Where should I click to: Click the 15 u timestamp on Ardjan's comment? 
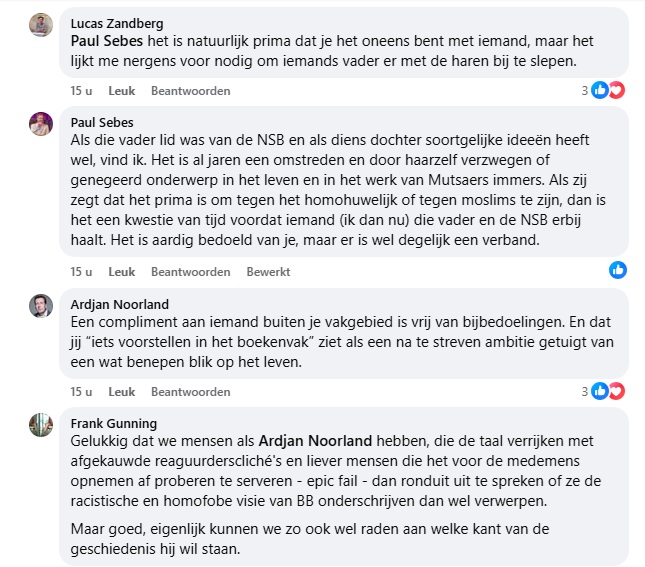point(81,392)
